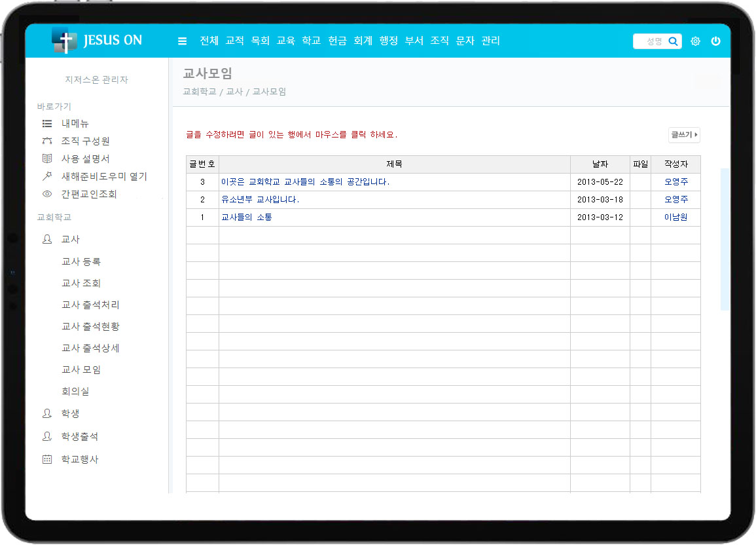Click author 이남원 in the table
The height and width of the screenshot is (545, 756).
point(675,217)
